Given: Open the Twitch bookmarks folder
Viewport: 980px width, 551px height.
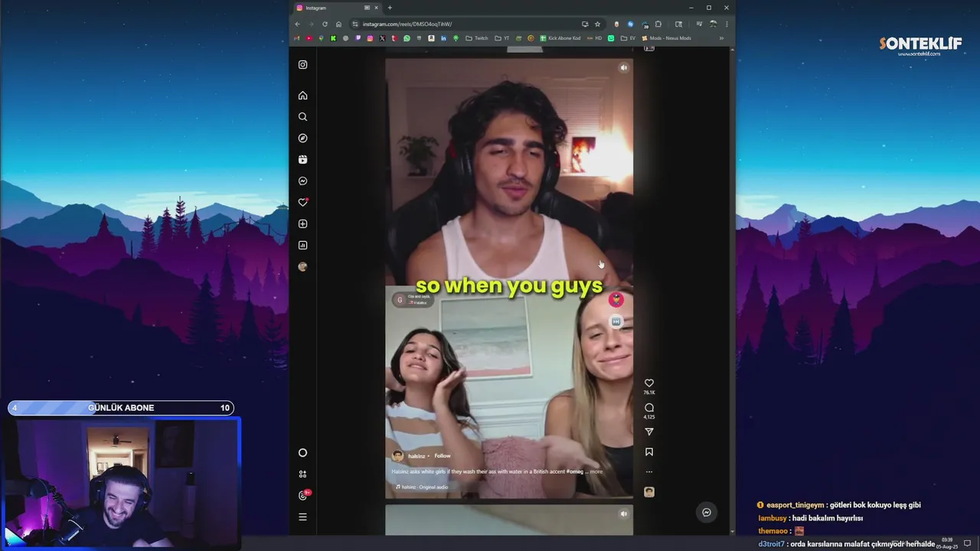Looking at the screenshot, I should pos(476,38).
